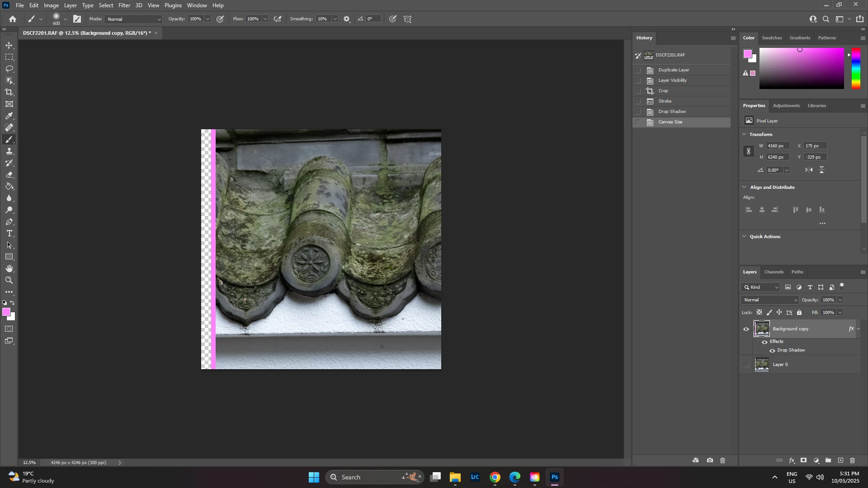
Task: Select the Lasso tool
Action: (x=9, y=69)
